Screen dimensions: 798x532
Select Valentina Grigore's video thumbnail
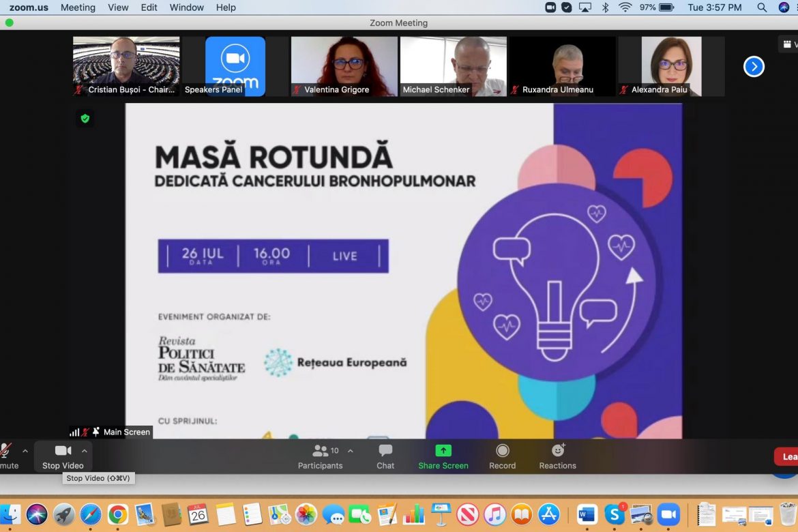(x=344, y=66)
